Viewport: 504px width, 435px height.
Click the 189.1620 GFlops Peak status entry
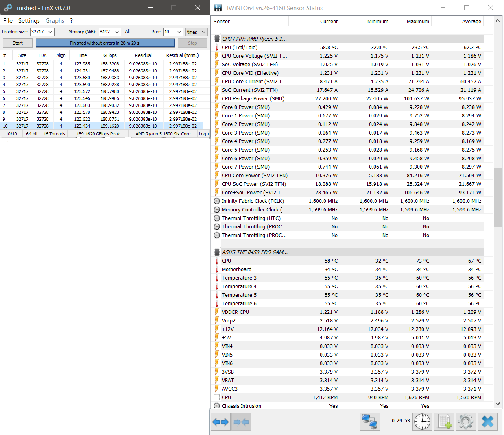coord(98,134)
